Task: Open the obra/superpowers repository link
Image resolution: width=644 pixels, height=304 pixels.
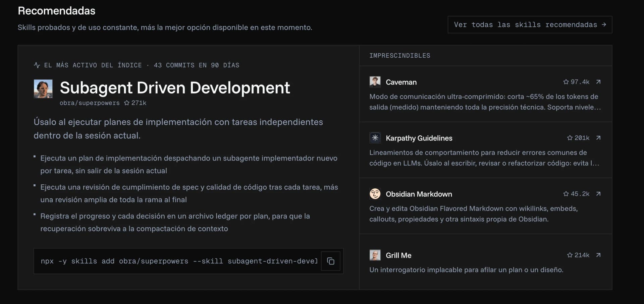Action: click(90, 103)
